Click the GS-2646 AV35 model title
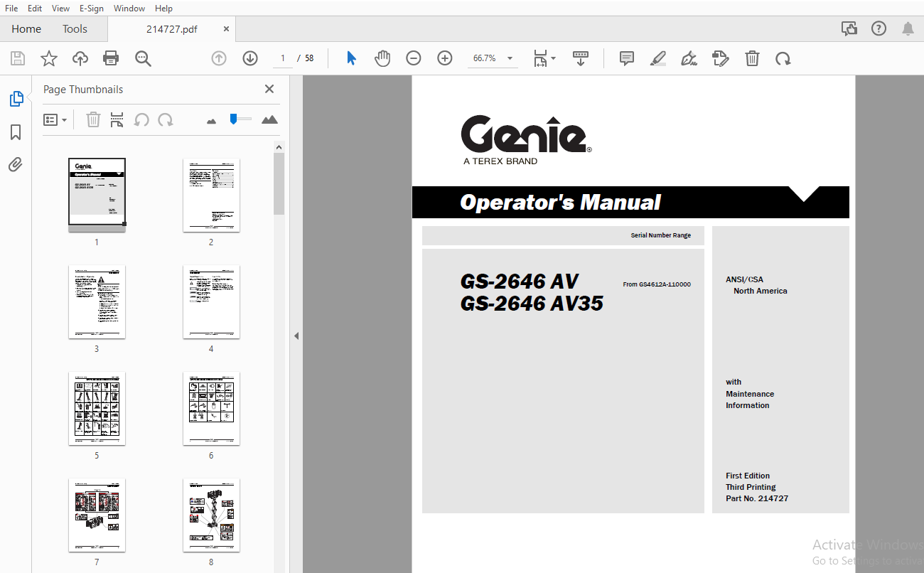Viewport: 924px width, 573px height. click(532, 304)
